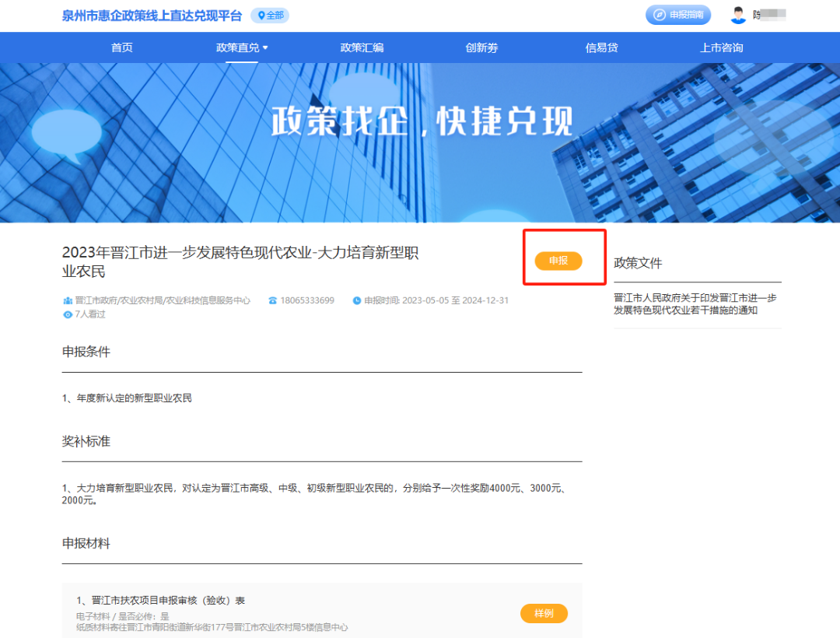The height and width of the screenshot is (638, 840).
Task: Open the 上市咨询 navigation item
Action: pyautogui.click(x=721, y=47)
